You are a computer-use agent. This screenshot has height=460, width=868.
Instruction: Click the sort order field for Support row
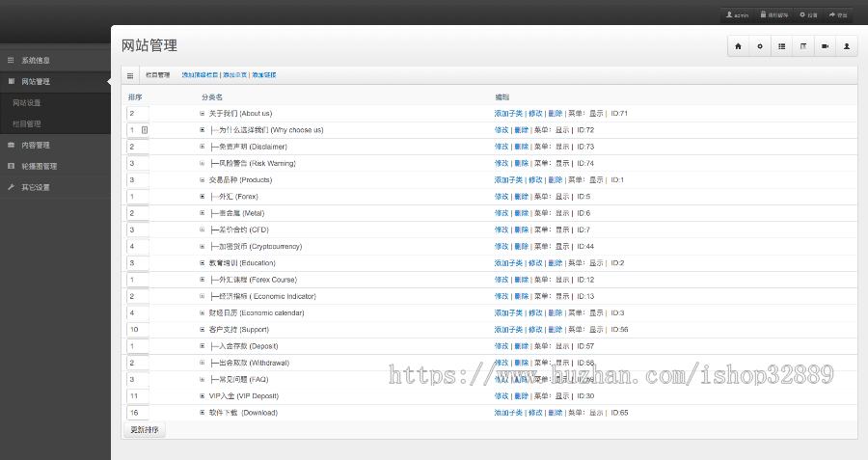[138, 330]
